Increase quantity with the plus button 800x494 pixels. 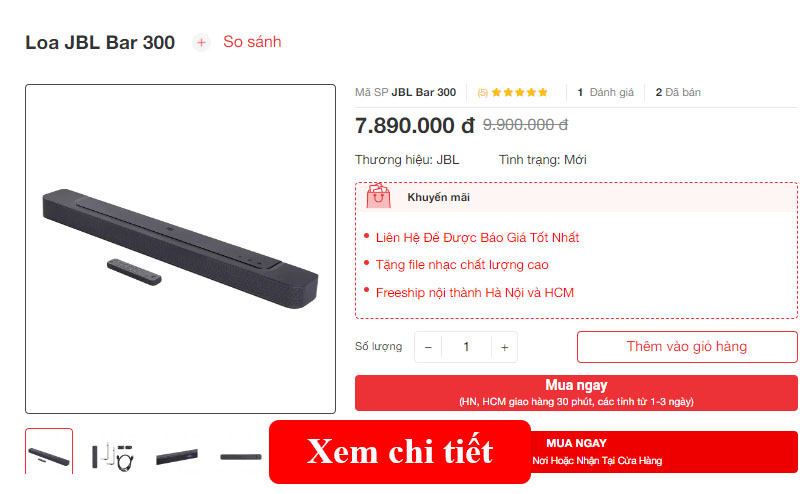[x=505, y=347]
